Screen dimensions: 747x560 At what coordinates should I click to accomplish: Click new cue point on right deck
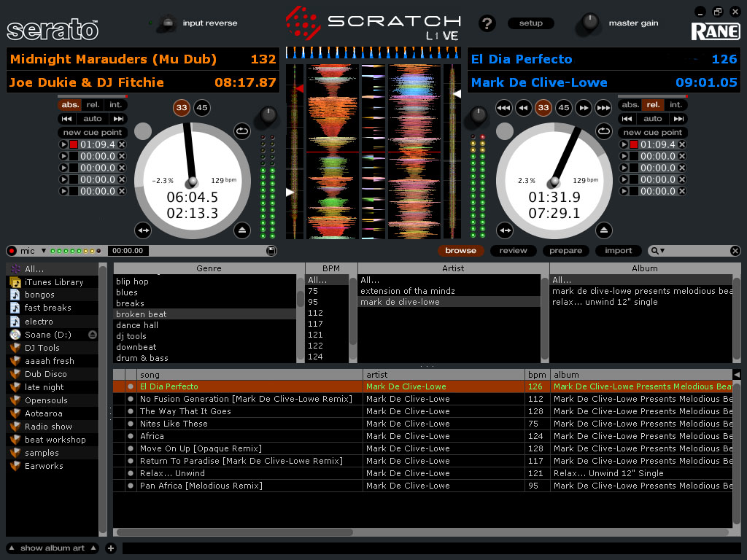point(653,133)
